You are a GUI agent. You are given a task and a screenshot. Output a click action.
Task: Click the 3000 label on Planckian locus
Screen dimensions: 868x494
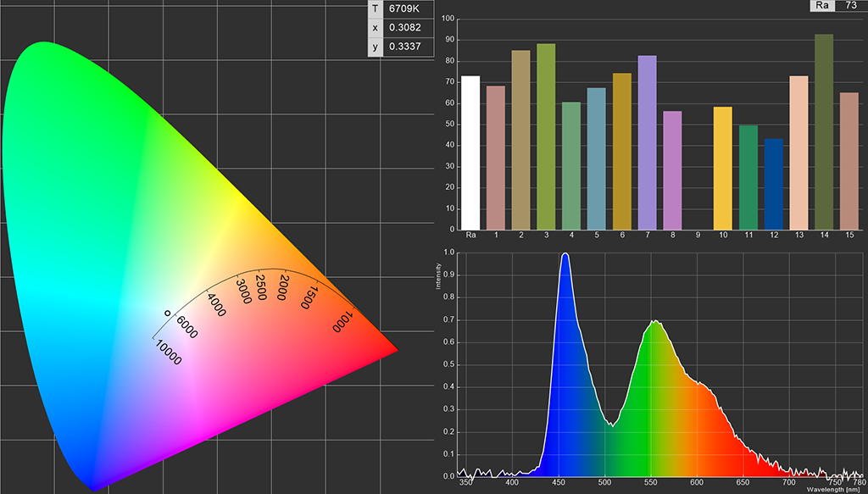tap(243, 291)
